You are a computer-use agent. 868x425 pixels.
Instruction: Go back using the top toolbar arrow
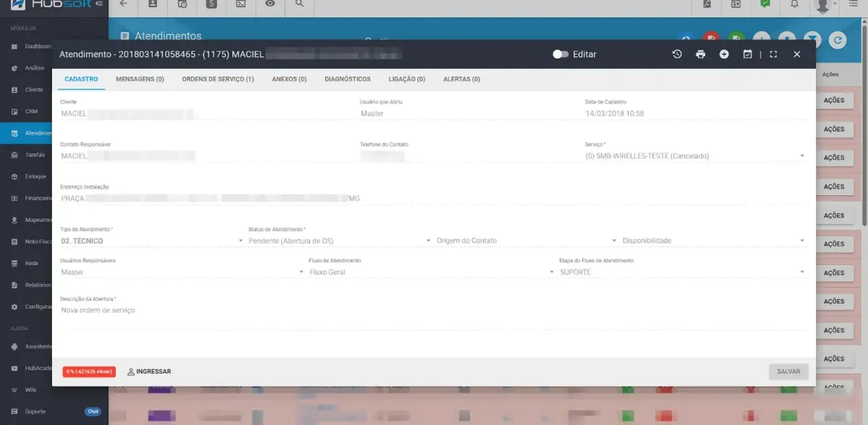point(123,4)
